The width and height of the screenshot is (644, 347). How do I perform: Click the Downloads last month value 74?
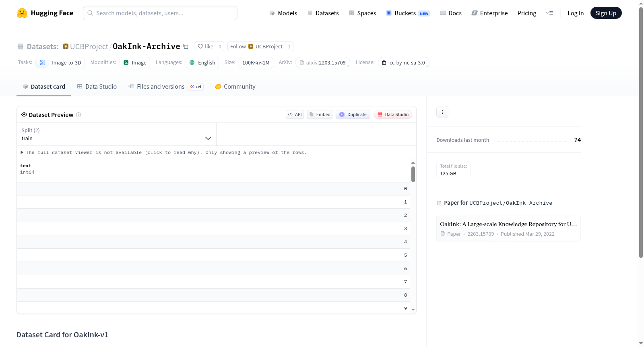(578, 140)
